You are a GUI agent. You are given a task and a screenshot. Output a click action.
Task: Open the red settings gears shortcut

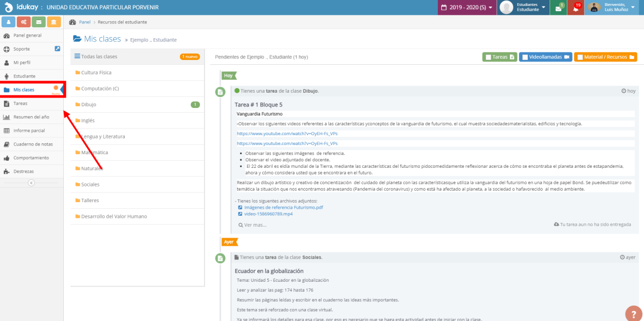point(23,22)
